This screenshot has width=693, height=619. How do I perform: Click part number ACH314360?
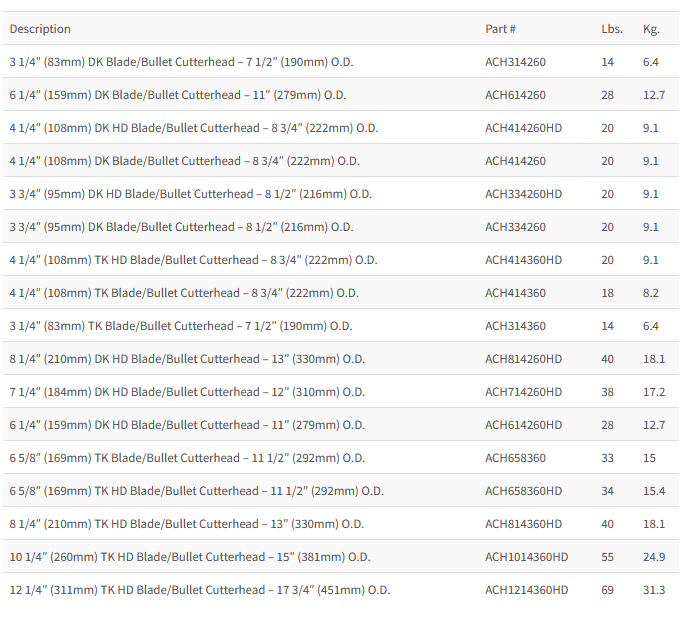(x=515, y=326)
